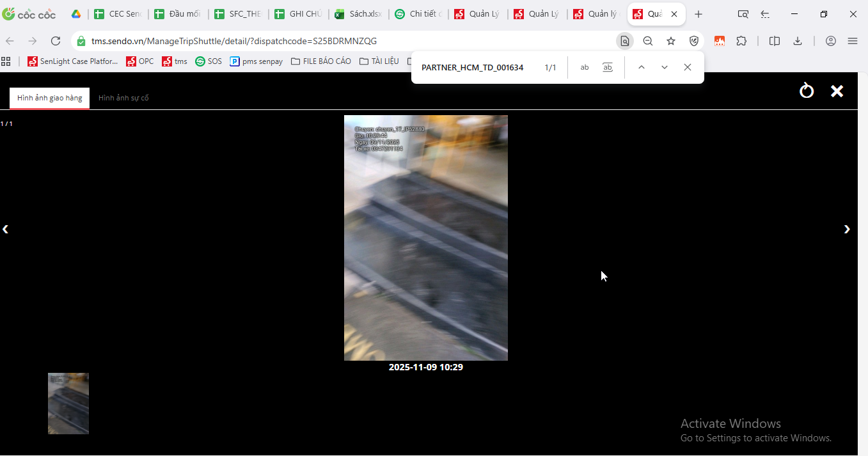868x456 pixels.
Task: Click the orange extension icon in toolbar
Action: click(x=720, y=41)
